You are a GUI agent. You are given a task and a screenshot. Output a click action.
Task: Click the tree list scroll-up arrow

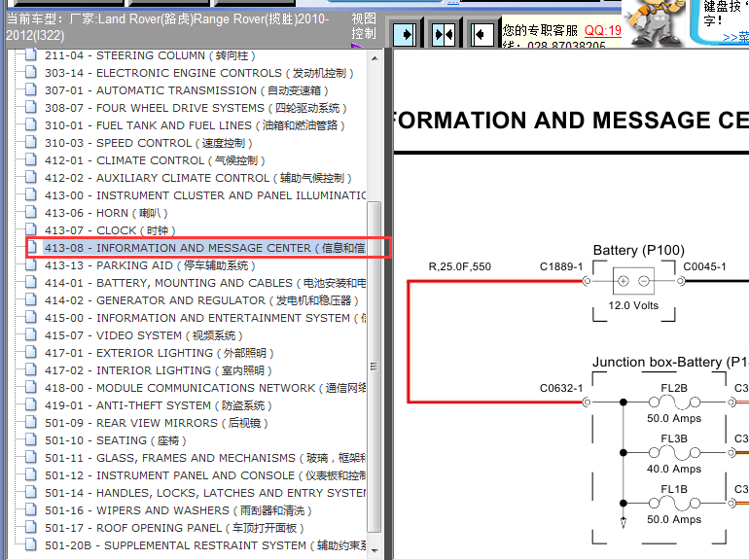coord(374,56)
